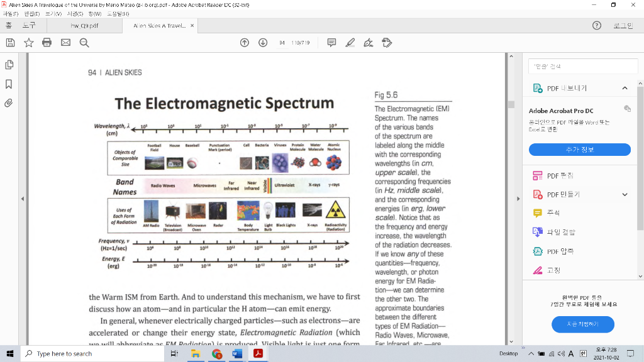Image resolution: width=644 pixels, height=362 pixels.
Task: Click the next page down arrow
Action: (x=262, y=43)
